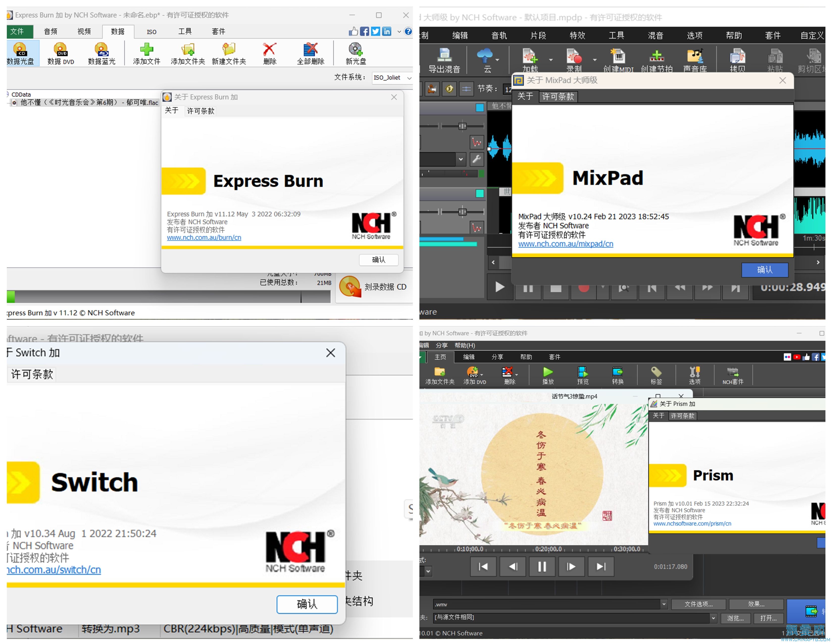Open the ISO tab in Express Burn

pyautogui.click(x=152, y=32)
